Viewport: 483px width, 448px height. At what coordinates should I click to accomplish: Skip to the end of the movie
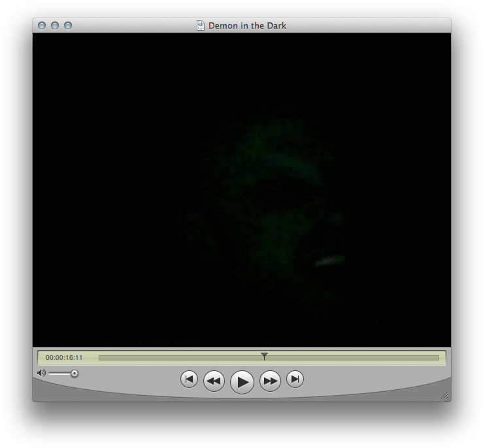(x=295, y=379)
